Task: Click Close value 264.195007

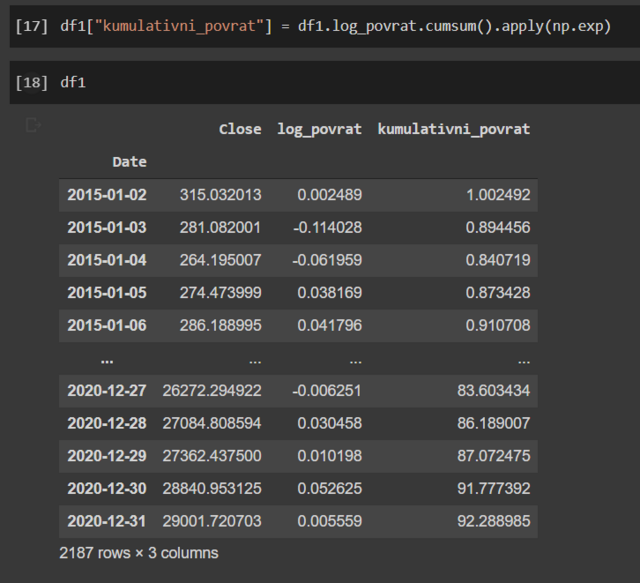Action: (220, 260)
